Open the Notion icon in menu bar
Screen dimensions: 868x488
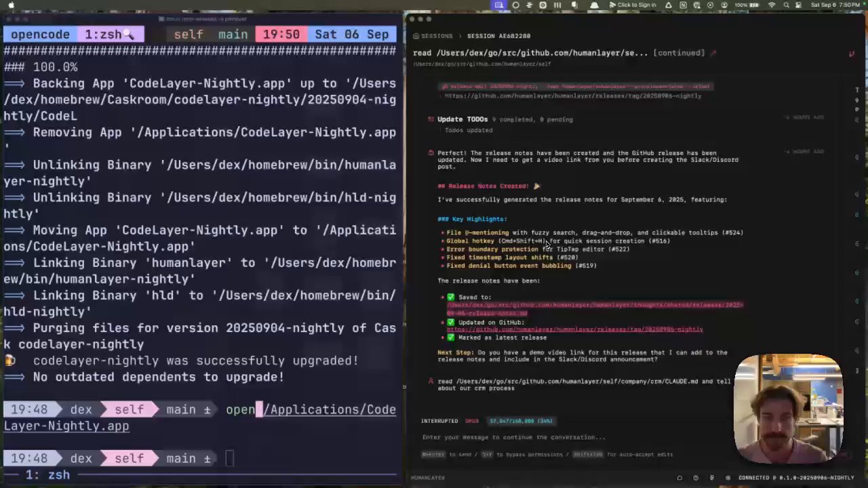point(683,5)
